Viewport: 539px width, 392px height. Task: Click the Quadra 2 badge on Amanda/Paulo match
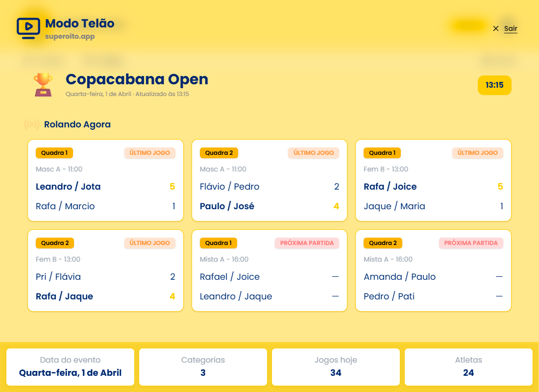382,243
